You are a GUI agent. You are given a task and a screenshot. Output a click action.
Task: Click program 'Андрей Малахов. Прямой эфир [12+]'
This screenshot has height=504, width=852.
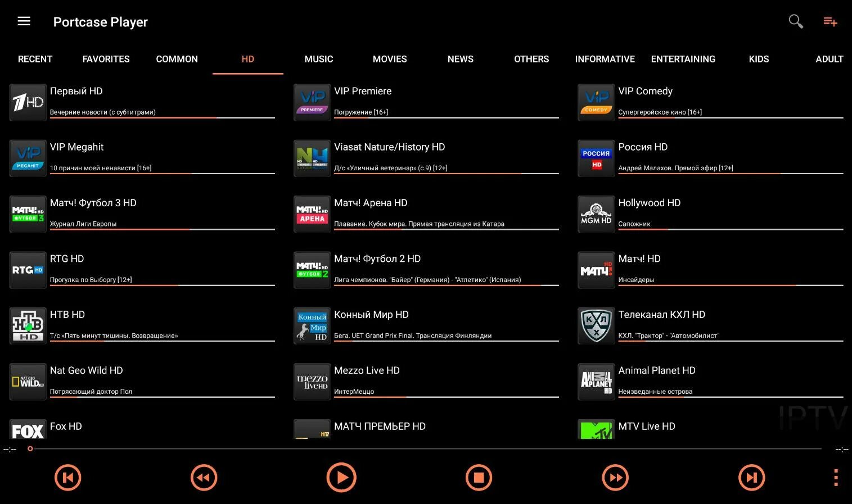tap(675, 167)
